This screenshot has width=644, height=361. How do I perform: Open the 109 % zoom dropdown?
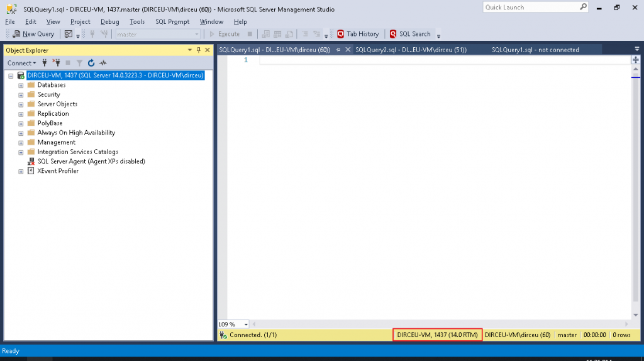246,325
